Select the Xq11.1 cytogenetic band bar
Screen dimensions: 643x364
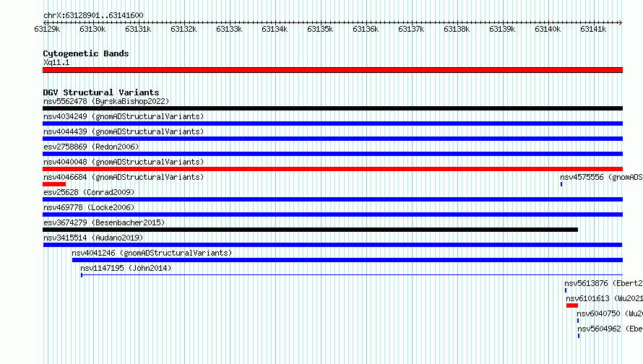point(332,70)
